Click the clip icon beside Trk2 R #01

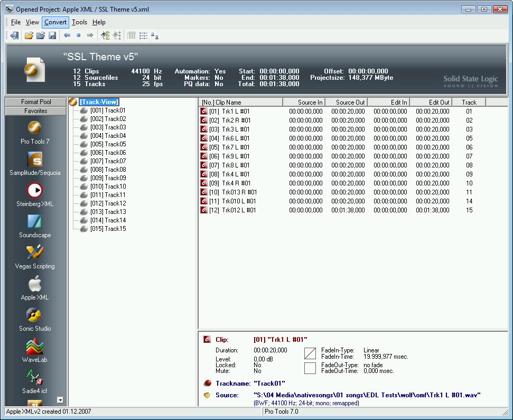tap(204, 120)
